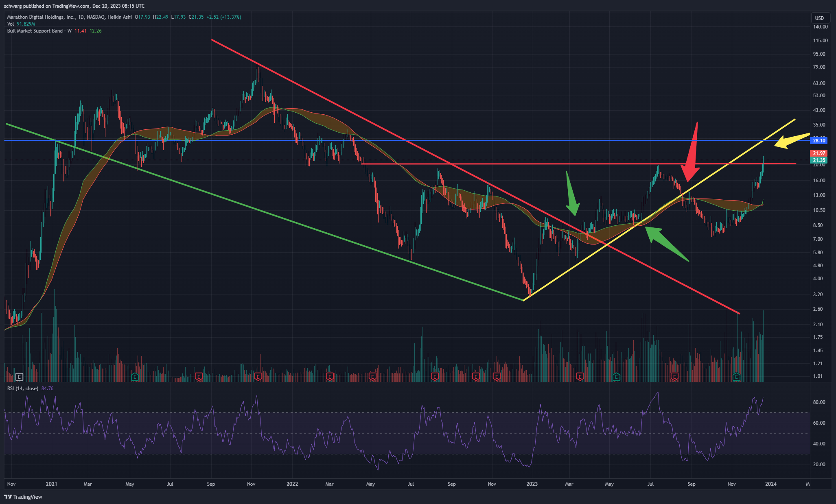Click the 2023 label on time axis
The height and width of the screenshot is (504, 836).
pyautogui.click(x=532, y=484)
